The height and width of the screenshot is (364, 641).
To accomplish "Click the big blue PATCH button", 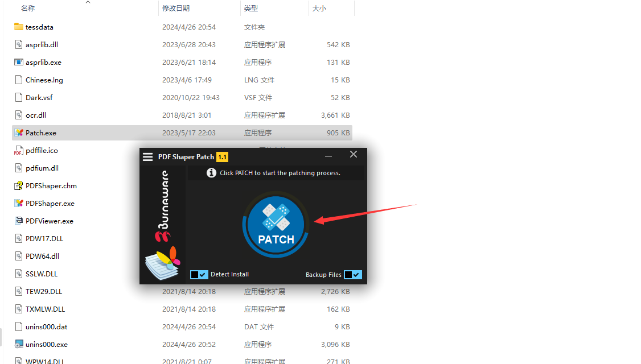I will 276,224.
